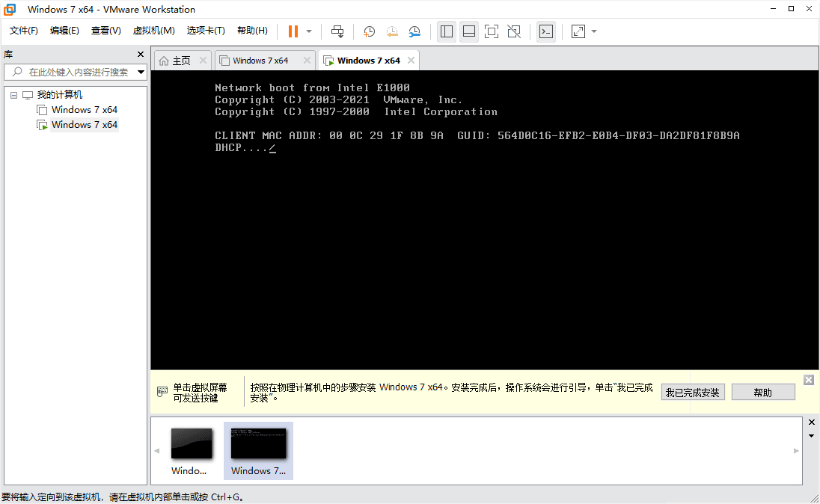The image size is (820, 504).
Task: Click the 我已完成安装 button
Action: coord(692,392)
